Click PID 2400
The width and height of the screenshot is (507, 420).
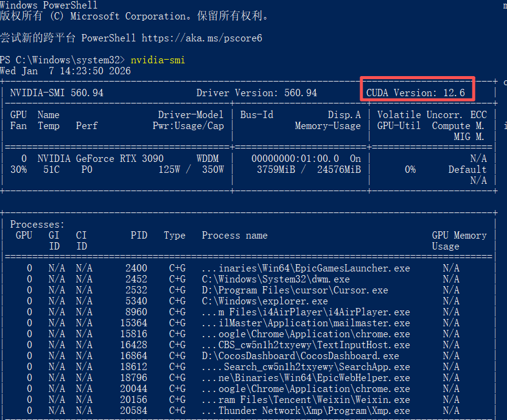pyautogui.click(x=136, y=268)
